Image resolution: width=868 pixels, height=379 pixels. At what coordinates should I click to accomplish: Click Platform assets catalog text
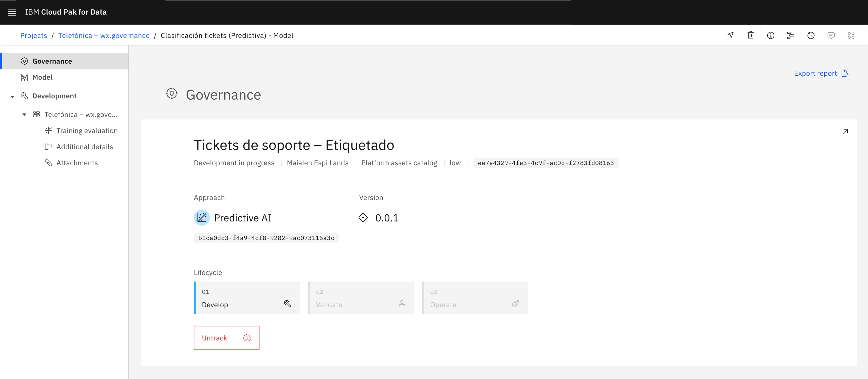click(x=399, y=163)
